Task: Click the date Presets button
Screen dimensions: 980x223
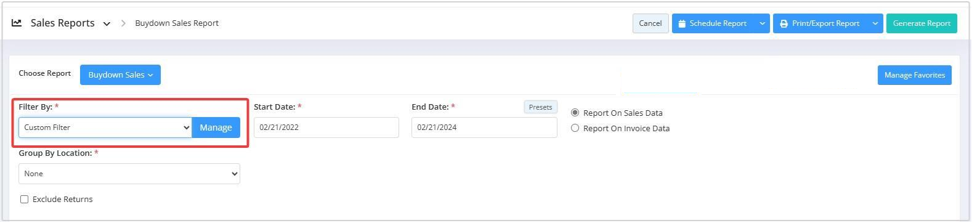Action: [540, 107]
